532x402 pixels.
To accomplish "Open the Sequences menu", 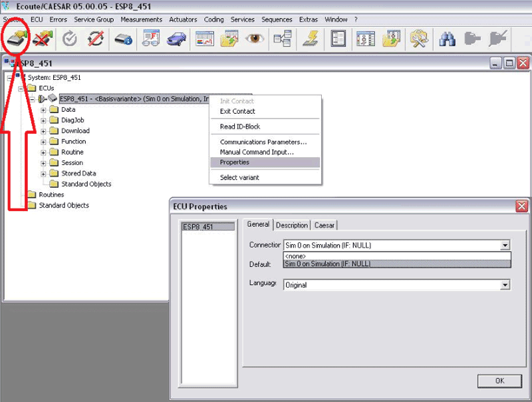I will tap(277, 19).
